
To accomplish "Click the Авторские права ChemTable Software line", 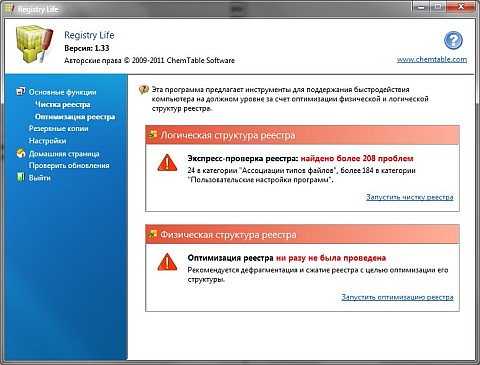I will (149, 60).
